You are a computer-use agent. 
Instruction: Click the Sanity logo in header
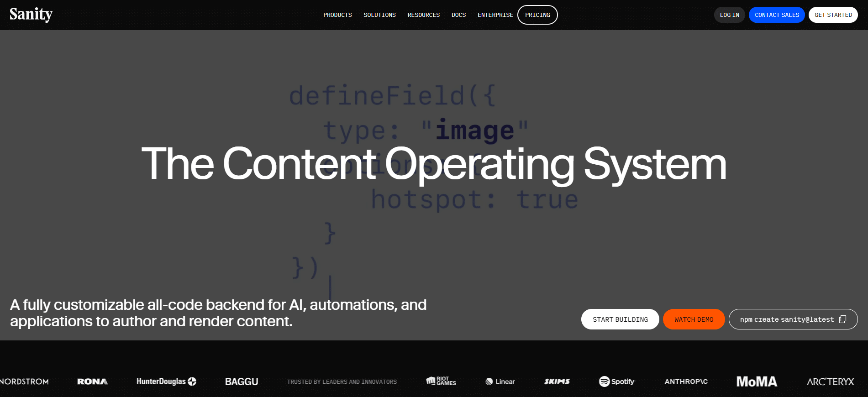[31, 15]
